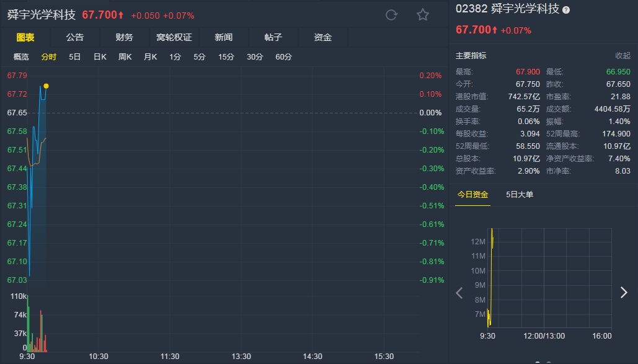Show the 新闻 tab
The height and width of the screenshot is (364, 638).
click(224, 37)
